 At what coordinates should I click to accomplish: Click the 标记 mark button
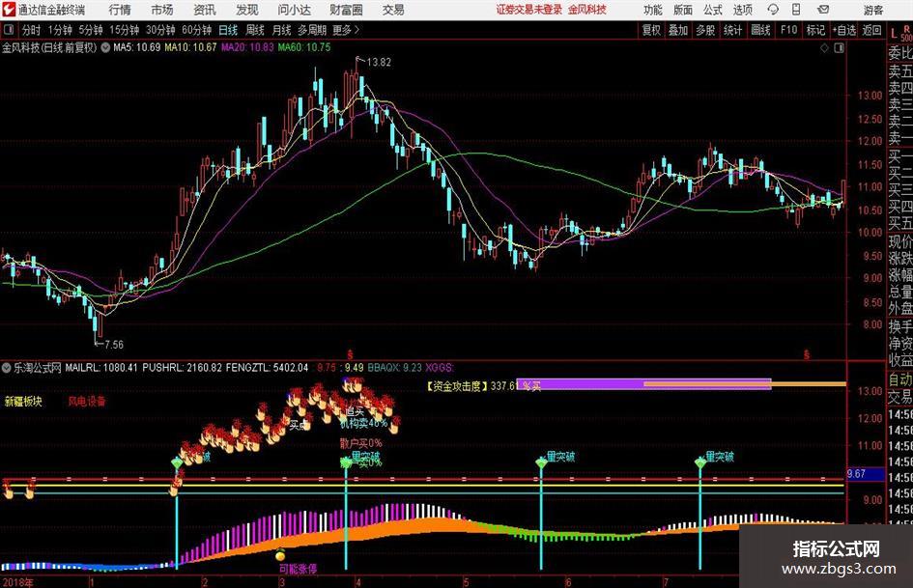[x=815, y=30]
